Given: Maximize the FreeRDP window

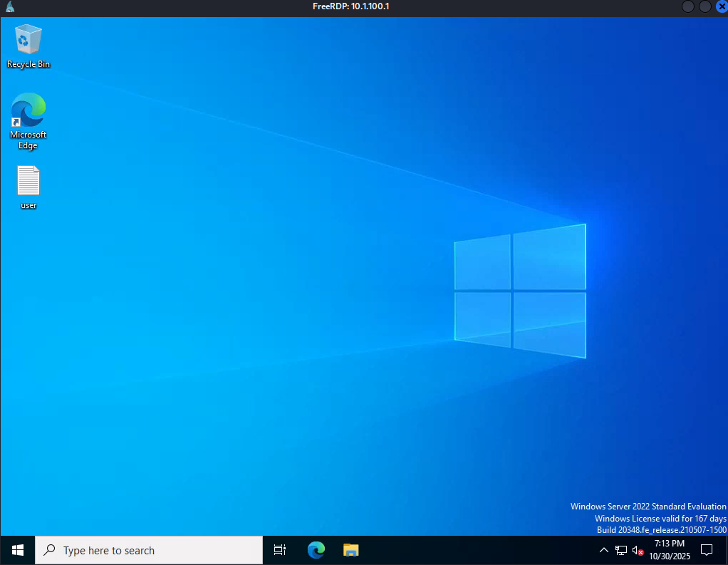Looking at the screenshot, I should (x=704, y=6).
